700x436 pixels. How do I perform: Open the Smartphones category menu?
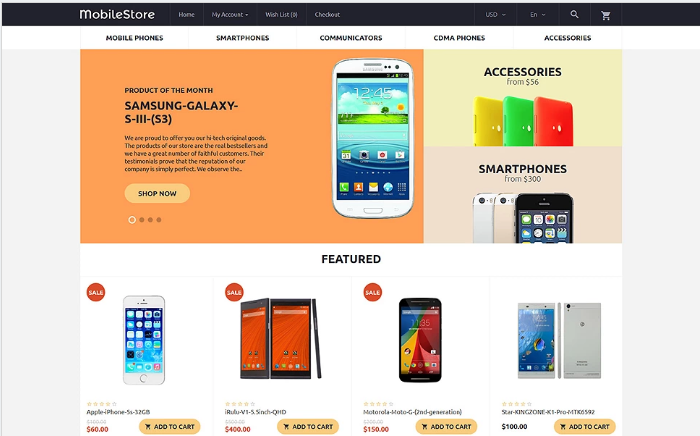242,38
